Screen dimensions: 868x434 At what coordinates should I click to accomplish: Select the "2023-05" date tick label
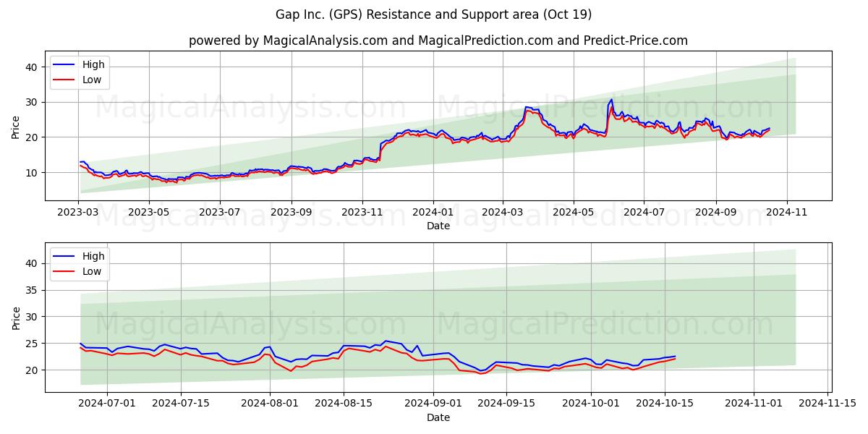click(149, 213)
